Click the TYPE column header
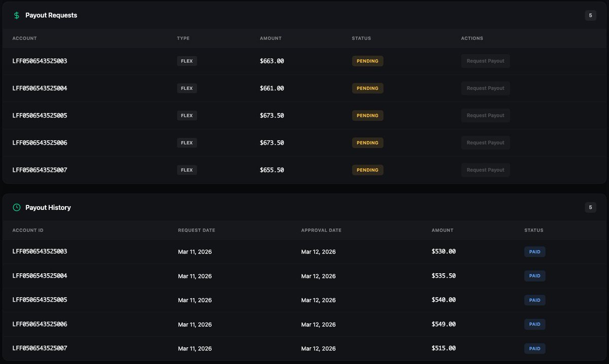 [183, 39]
